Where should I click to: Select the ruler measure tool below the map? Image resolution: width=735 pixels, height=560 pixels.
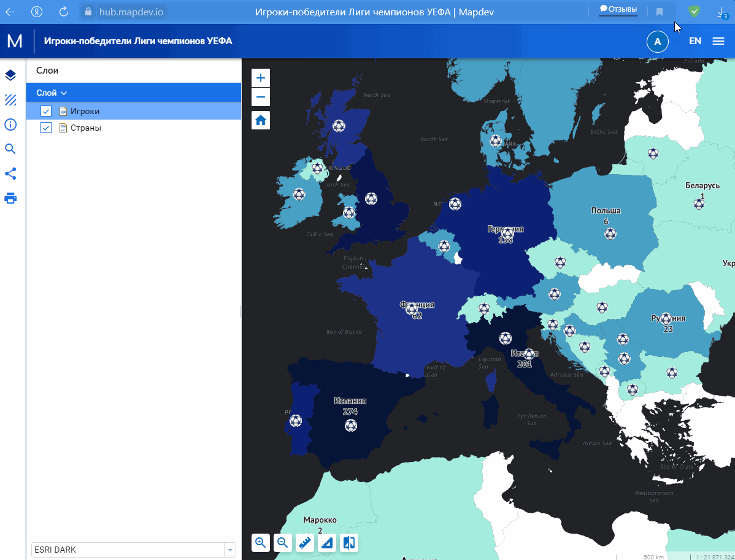305,543
